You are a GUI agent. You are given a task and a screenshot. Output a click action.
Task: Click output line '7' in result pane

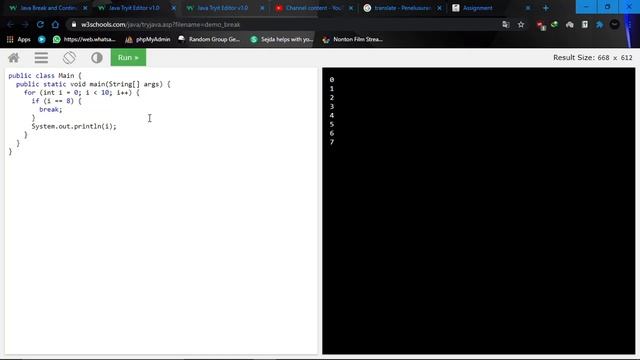(x=332, y=142)
